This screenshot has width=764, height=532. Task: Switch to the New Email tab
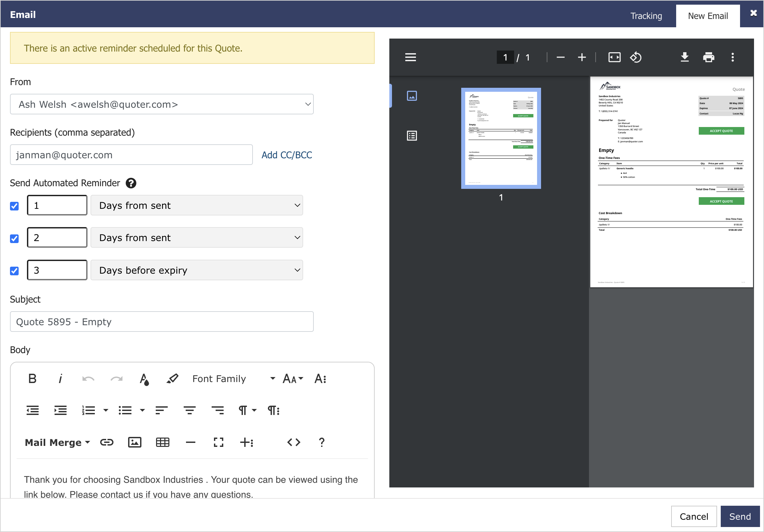pos(708,16)
